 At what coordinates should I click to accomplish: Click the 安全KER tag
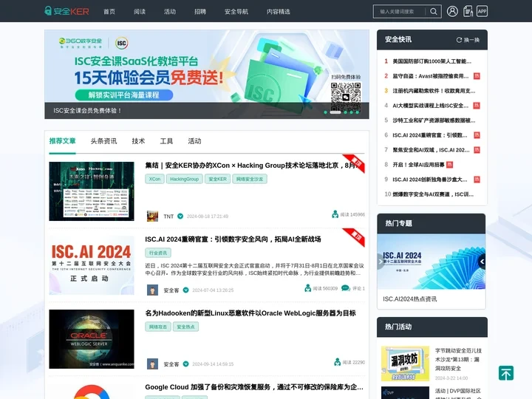click(x=217, y=179)
